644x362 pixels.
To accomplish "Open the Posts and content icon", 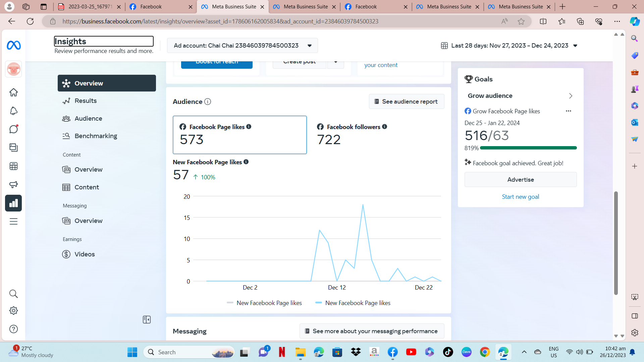I will click(13, 147).
